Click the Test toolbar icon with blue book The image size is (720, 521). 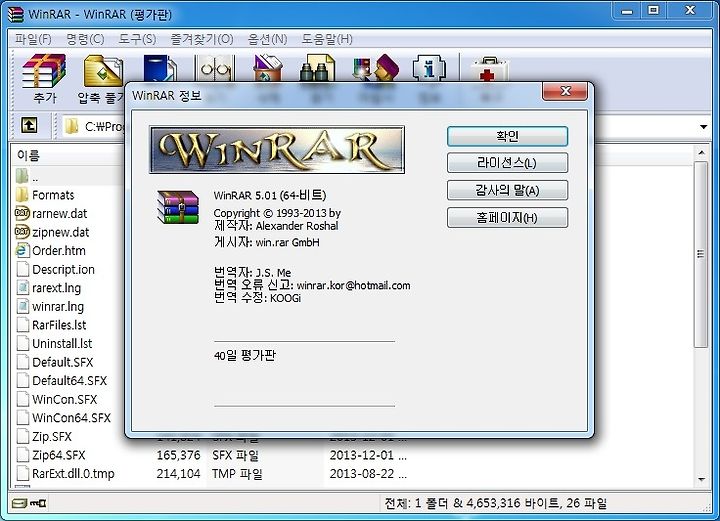coord(160,69)
